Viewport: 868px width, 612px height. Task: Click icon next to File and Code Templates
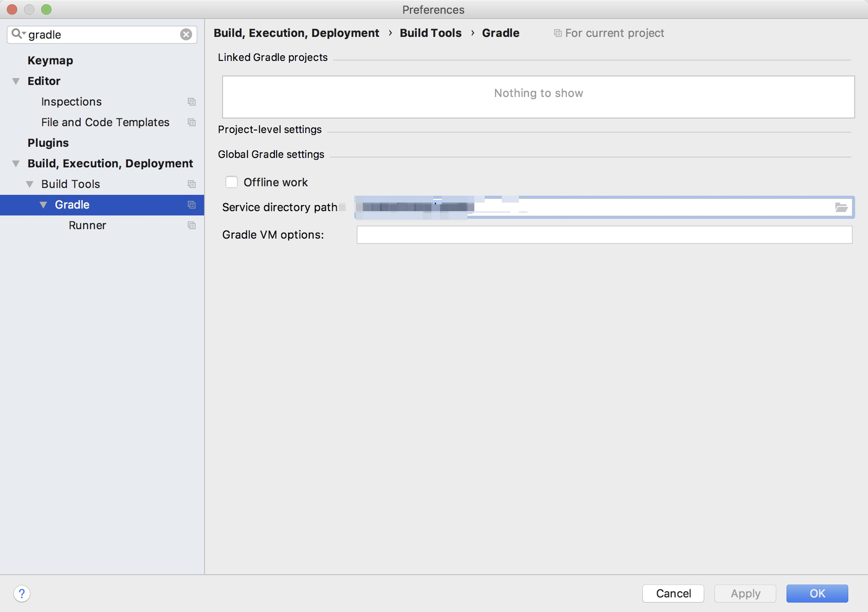192,122
